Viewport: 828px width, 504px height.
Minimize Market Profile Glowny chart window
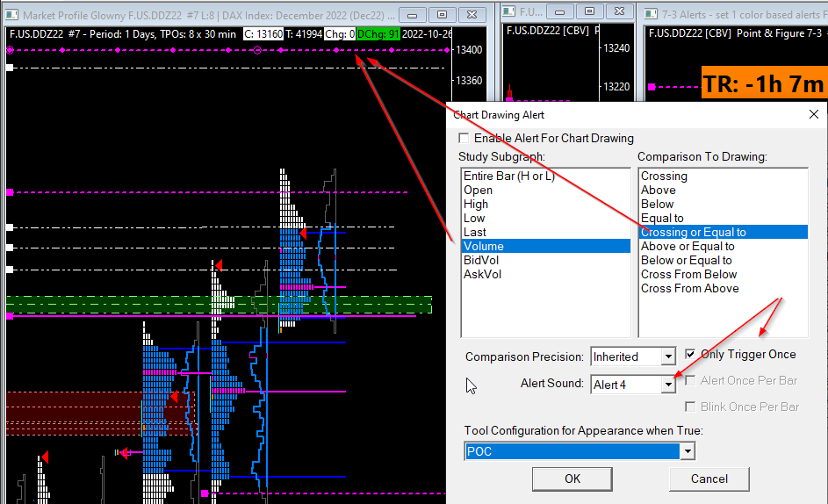click(413, 15)
